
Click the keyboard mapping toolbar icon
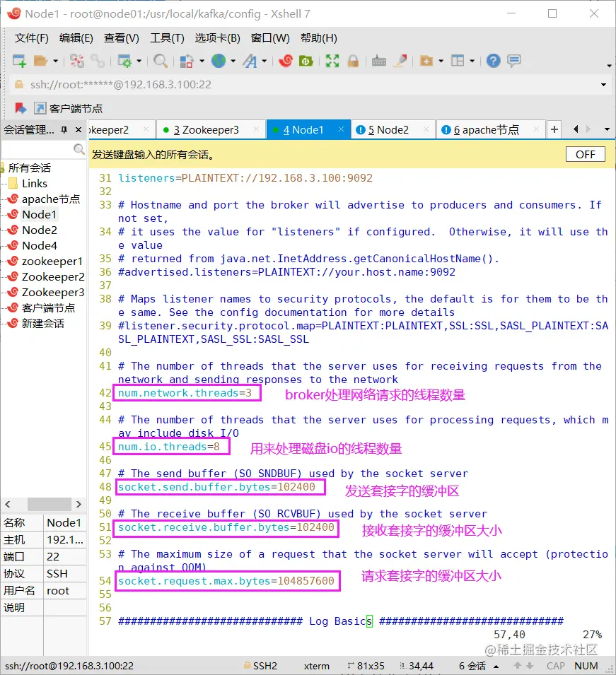[378, 61]
